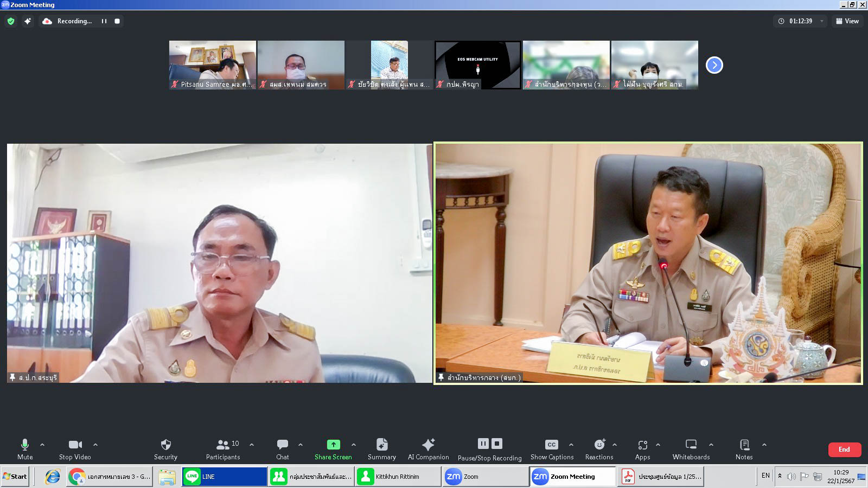
Task: Switch to Zoom Meeting taskbar item
Action: (572, 477)
